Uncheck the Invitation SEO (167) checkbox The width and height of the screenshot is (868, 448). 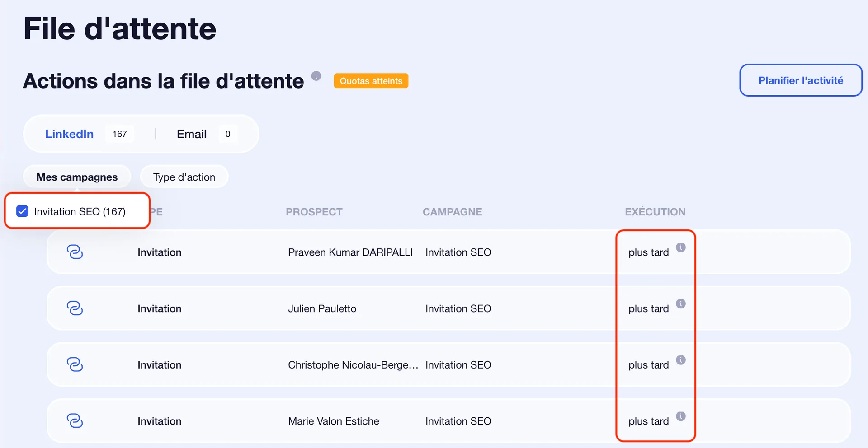[x=22, y=211]
